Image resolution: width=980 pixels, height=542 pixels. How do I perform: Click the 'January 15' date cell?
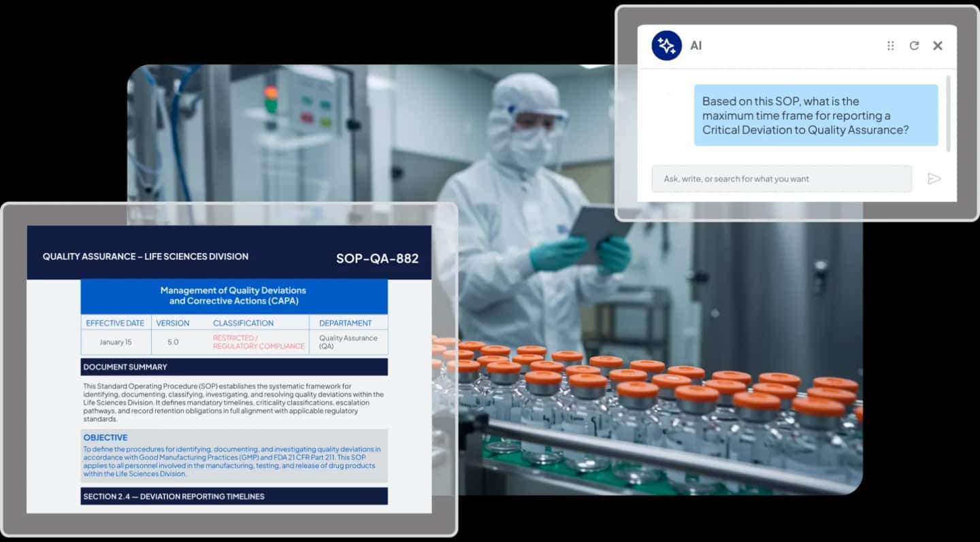pyautogui.click(x=116, y=342)
